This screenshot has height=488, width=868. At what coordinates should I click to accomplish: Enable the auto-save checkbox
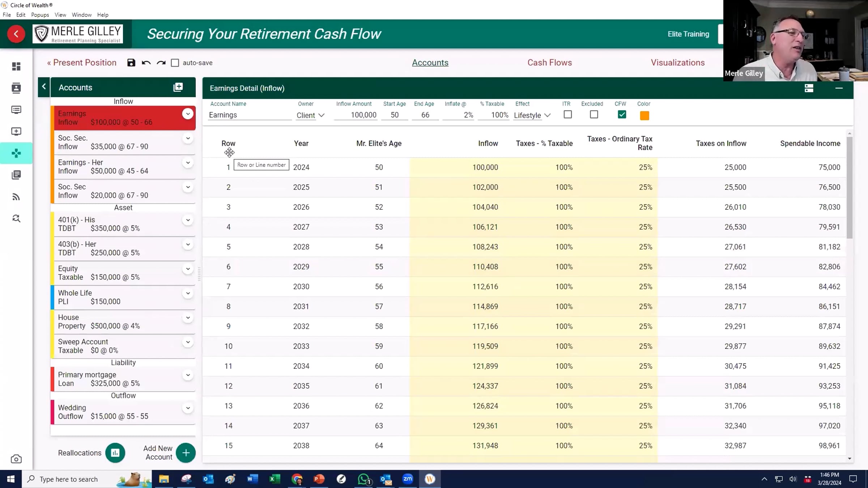click(x=175, y=63)
